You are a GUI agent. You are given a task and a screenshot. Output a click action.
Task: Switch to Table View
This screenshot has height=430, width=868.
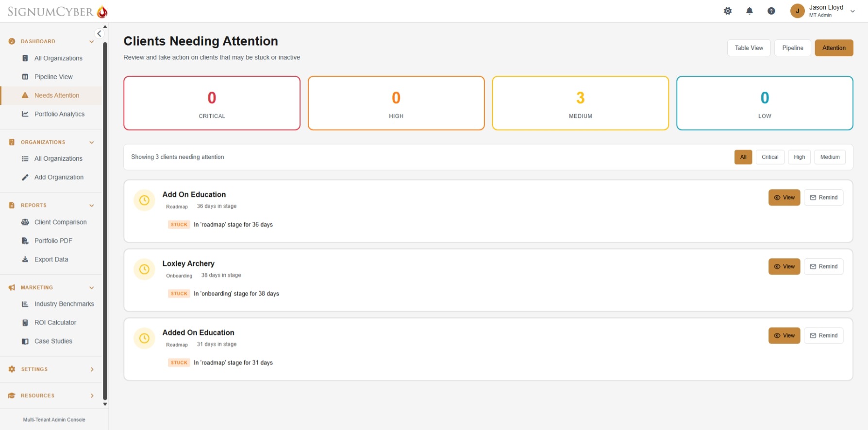pos(749,48)
